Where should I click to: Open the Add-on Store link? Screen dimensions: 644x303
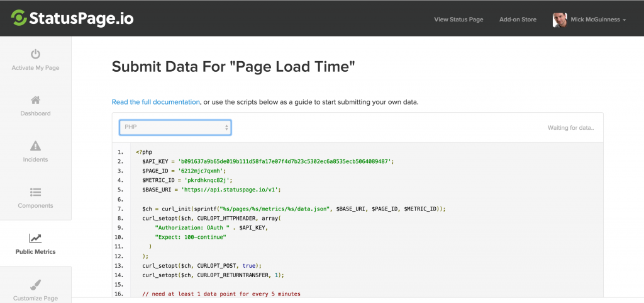pyautogui.click(x=518, y=20)
